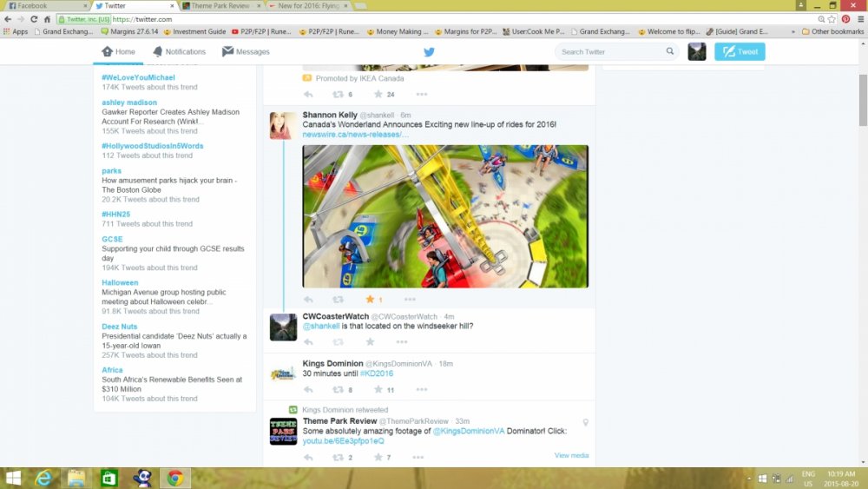The height and width of the screenshot is (489, 868).
Task: Open ashley madison trend link
Action: pyautogui.click(x=129, y=102)
